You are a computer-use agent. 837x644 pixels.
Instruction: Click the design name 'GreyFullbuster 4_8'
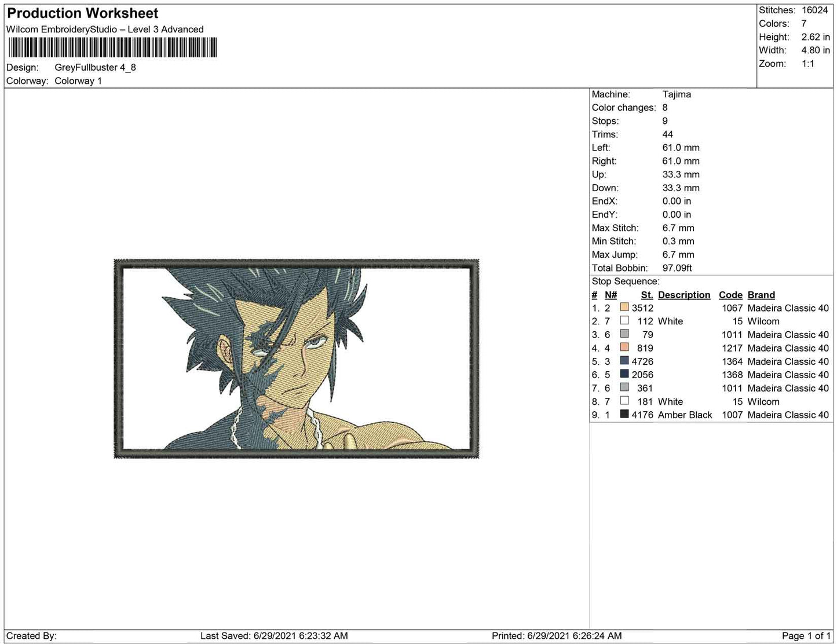(96, 67)
